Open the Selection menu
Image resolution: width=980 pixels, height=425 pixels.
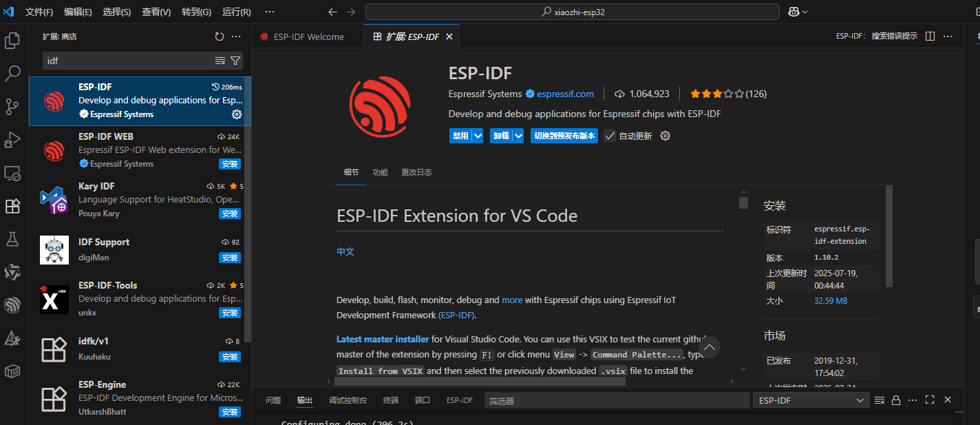click(117, 12)
